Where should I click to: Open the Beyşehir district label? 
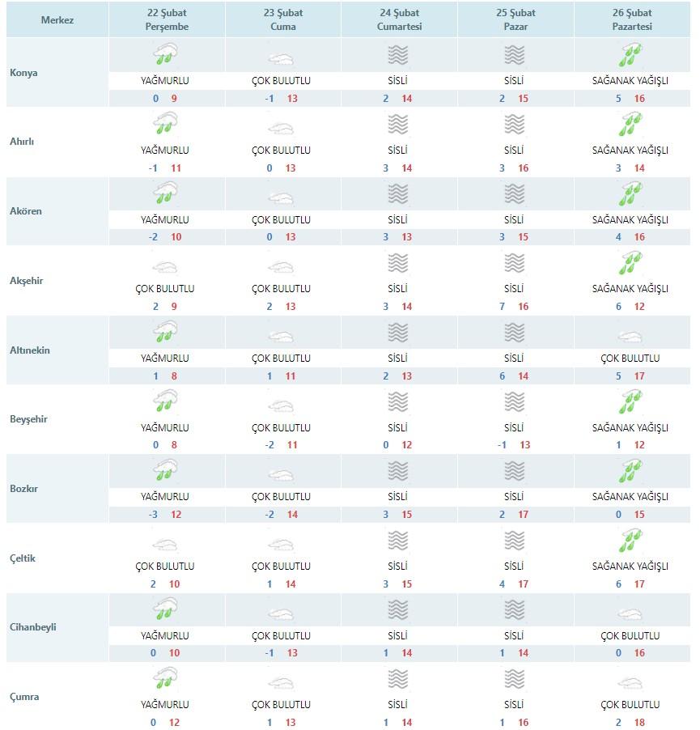[x=28, y=419]
